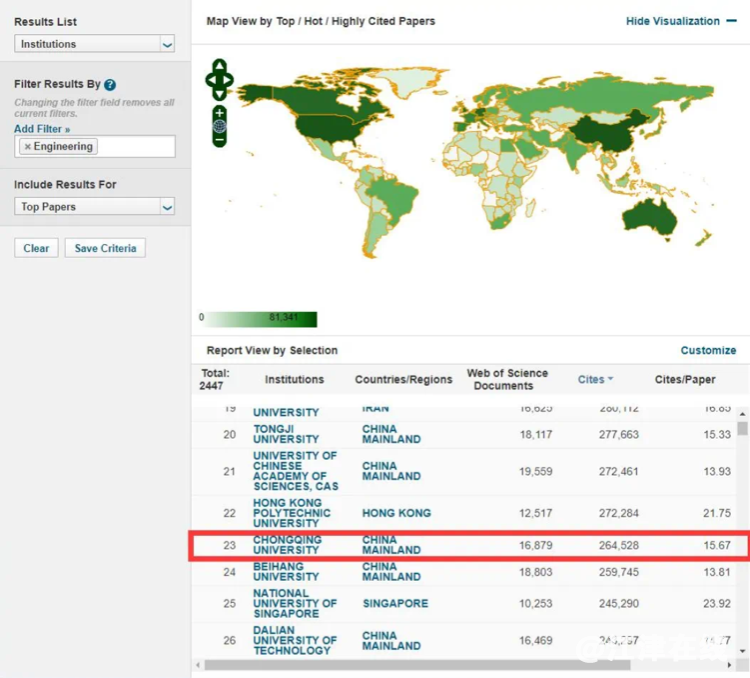This screenshot has width=750, height=678.
Task: Click China on the world map
Action: coord(603,134)
